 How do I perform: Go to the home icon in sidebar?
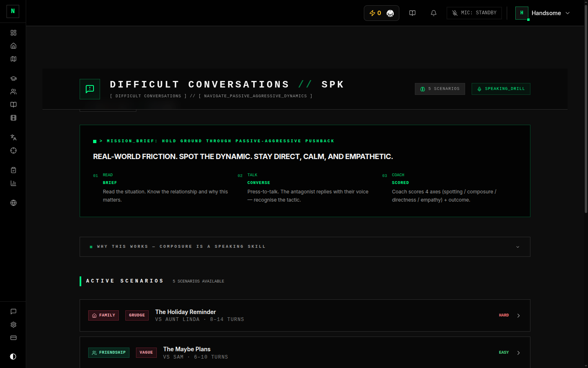(13, 46)
